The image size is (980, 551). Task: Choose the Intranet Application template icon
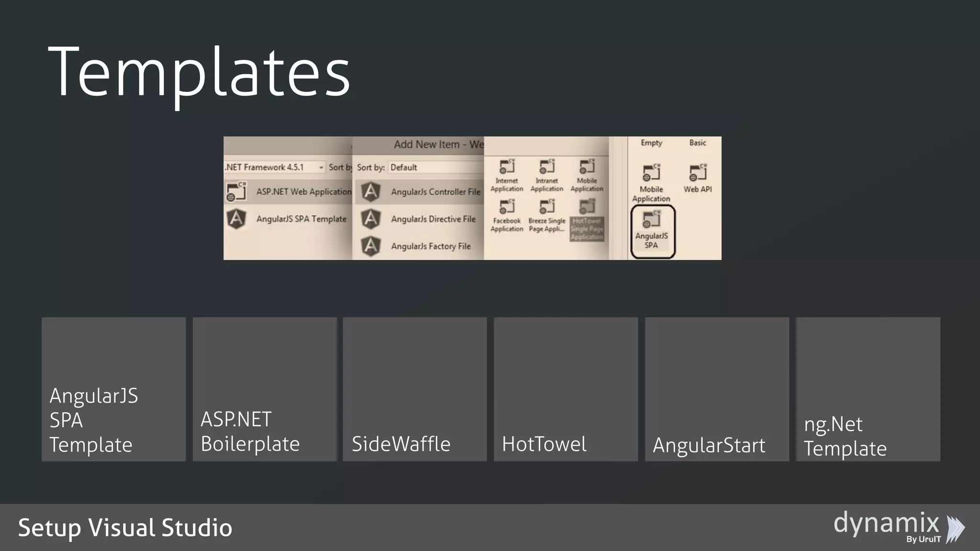pos(547,166)
